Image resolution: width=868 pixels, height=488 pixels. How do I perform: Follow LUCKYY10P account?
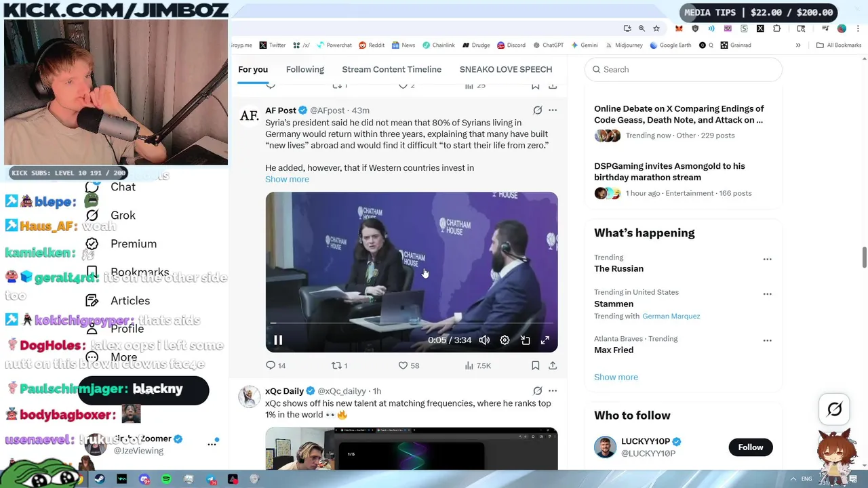click(750, 447)
